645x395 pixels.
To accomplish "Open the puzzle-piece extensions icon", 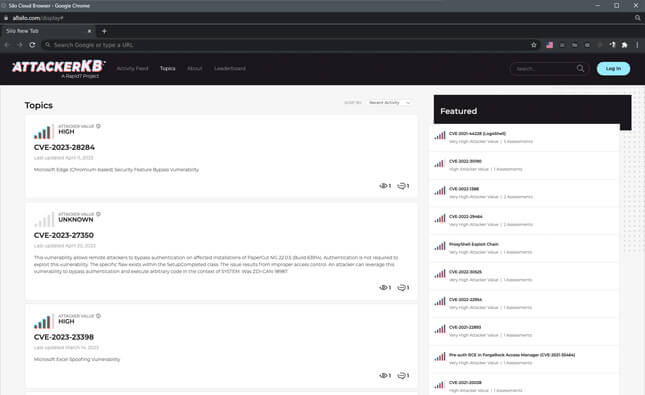I will [624, 45].
